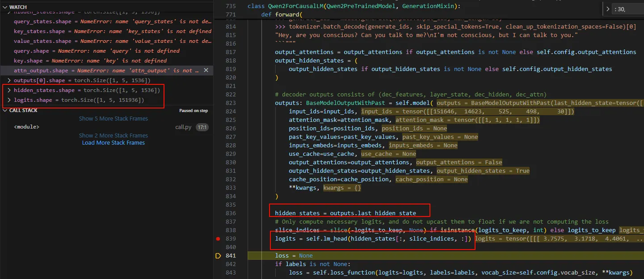Viewport: 644px width, 279px height.
Task: Click inline value 'position_ids = None'
Action: click(414, 129)
